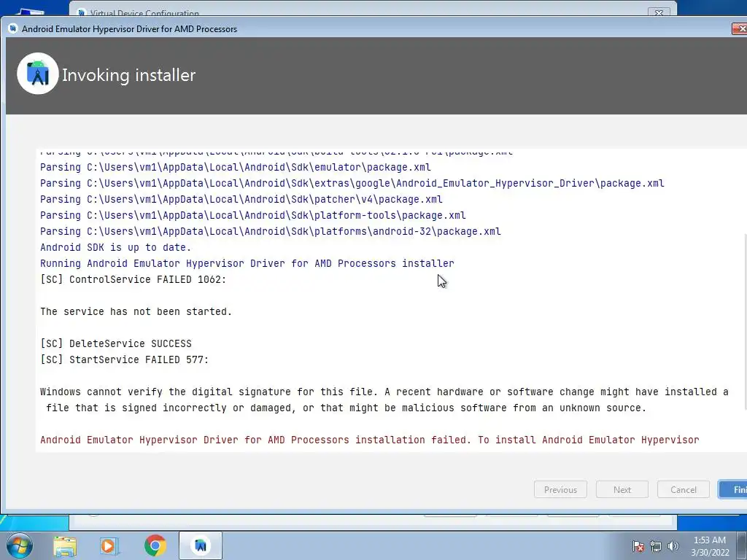The height and width of the screenshot is (560, 747).
Task: Click the '[SC] DeleteService SUCCESS' line
Action: 116,344
